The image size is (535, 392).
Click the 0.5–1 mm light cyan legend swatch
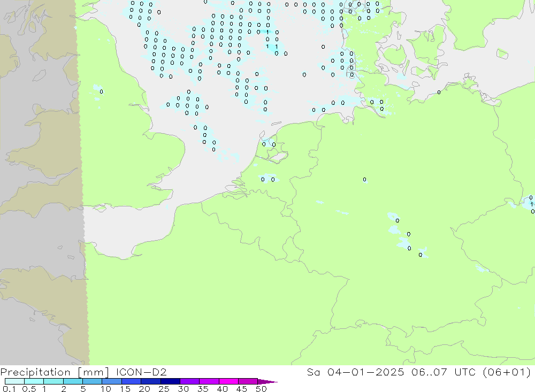pyautogui.click(x=34, y=381)
